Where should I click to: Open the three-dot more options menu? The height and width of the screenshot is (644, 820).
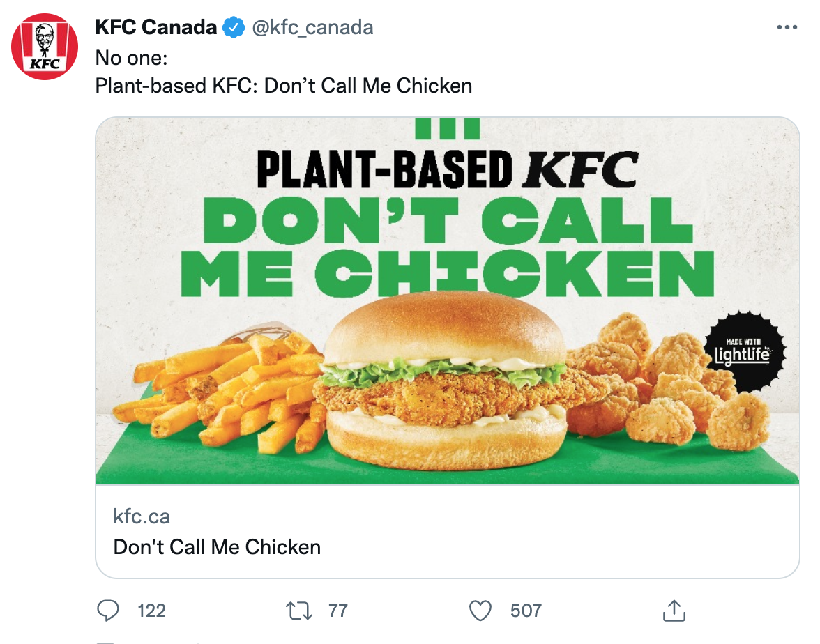tap(786, 28)
